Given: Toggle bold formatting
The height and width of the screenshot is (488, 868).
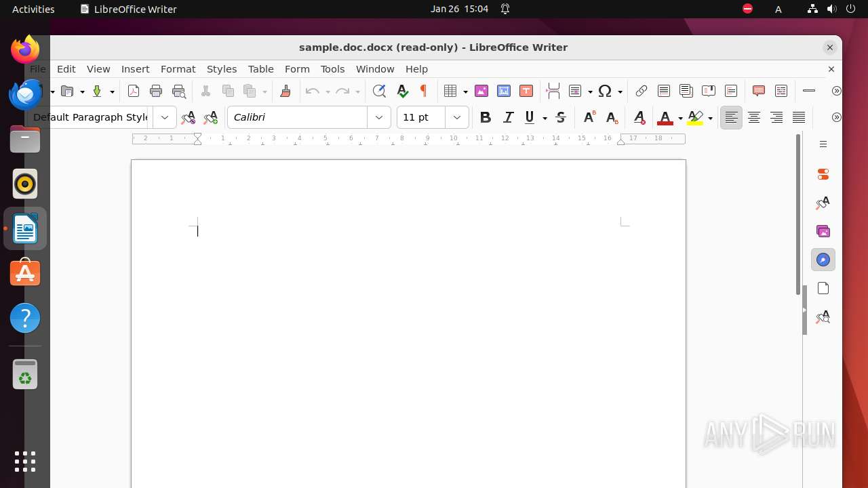Looking at the screenshot, I should tap(485, 117).
